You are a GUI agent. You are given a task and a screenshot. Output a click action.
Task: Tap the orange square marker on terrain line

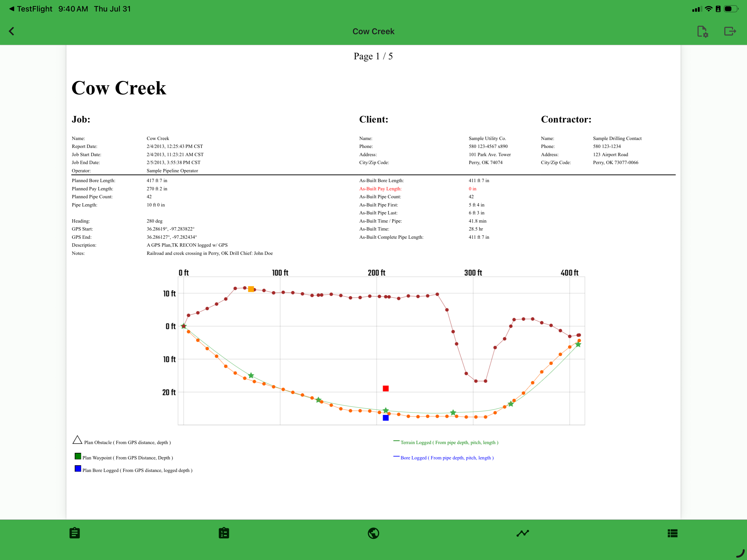(x=251, y=289)
